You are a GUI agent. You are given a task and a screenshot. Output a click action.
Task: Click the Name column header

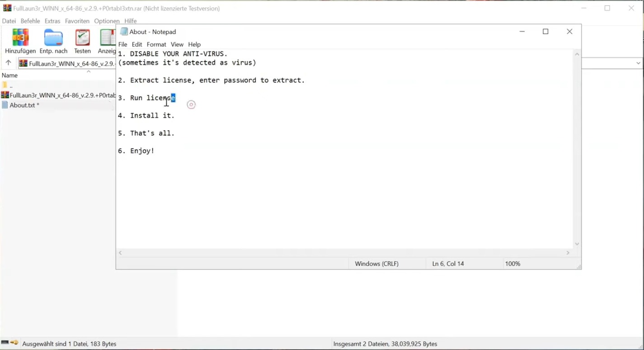point(9,76)
